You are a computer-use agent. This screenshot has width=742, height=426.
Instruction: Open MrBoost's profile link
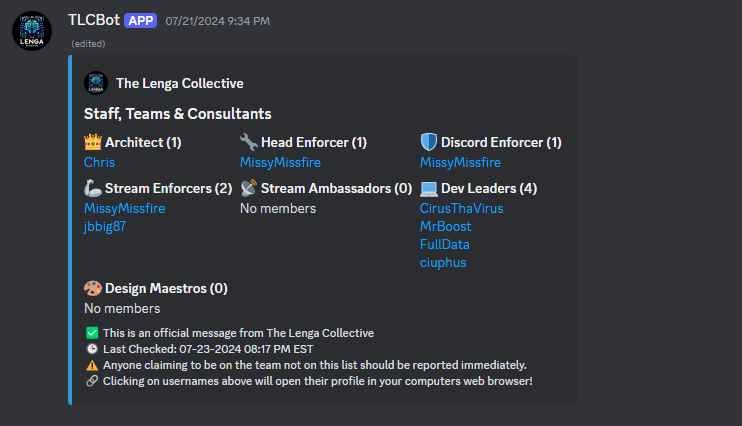(445, 226)
